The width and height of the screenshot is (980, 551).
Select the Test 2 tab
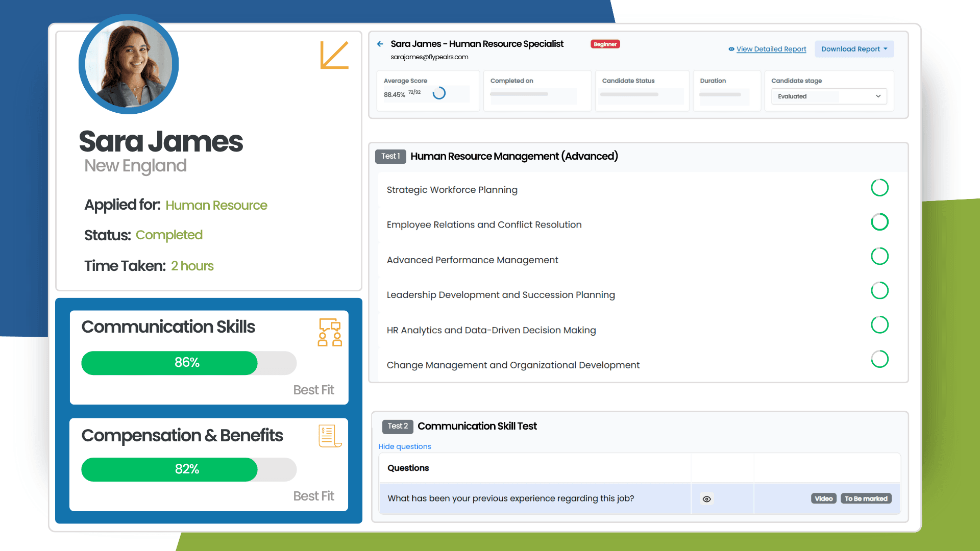coord(398,426)
